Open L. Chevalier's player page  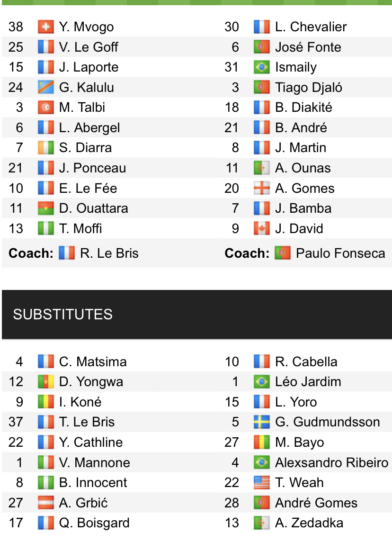point(311,27)
